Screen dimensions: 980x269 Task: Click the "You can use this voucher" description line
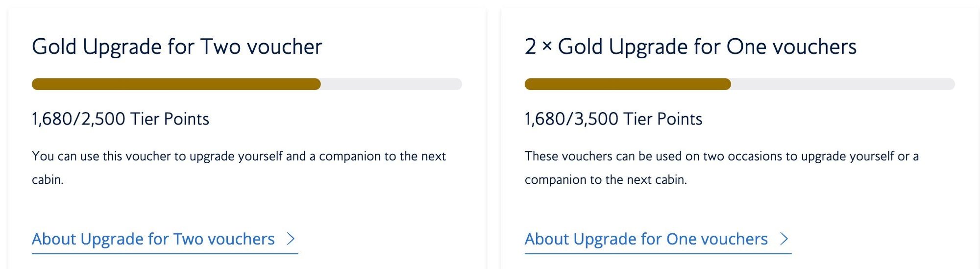239,156
